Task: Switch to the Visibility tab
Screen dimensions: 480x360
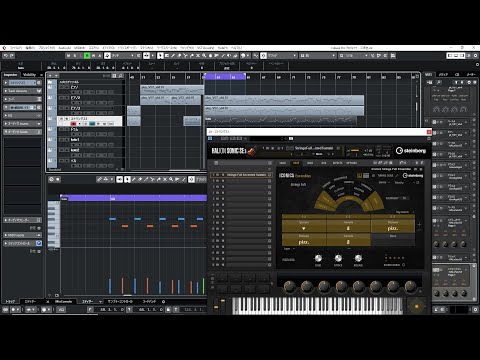Action: click(x=29, y=75)
